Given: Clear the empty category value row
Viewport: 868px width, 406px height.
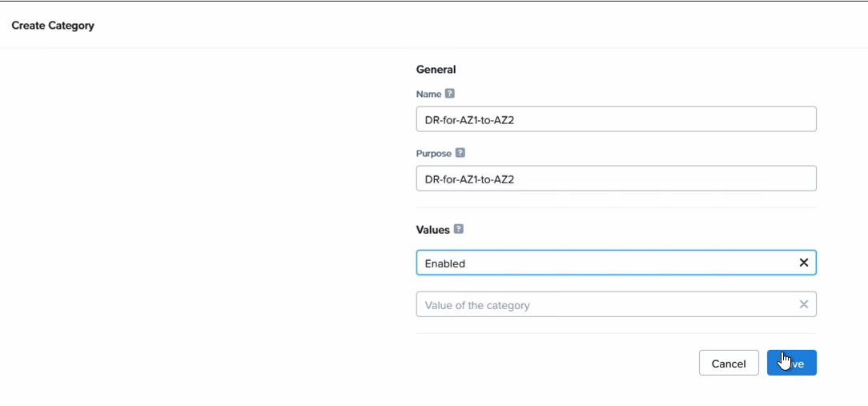Looking at the screenshot, I should click(804, 304).
